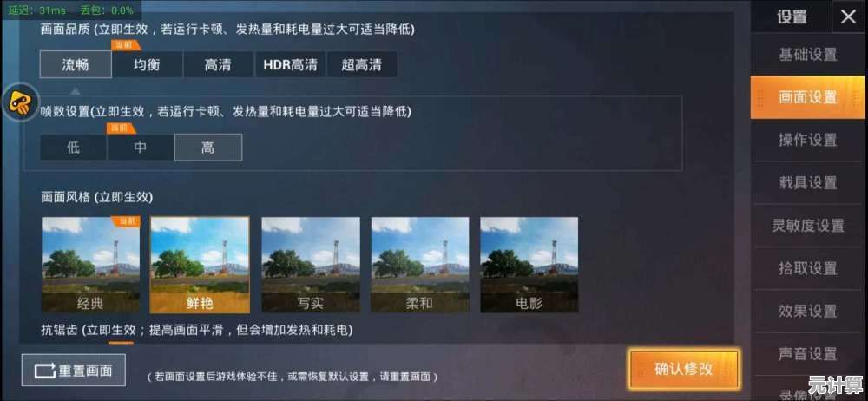
Task: Open the 基础设置 tab
Action: pos(807,55)
